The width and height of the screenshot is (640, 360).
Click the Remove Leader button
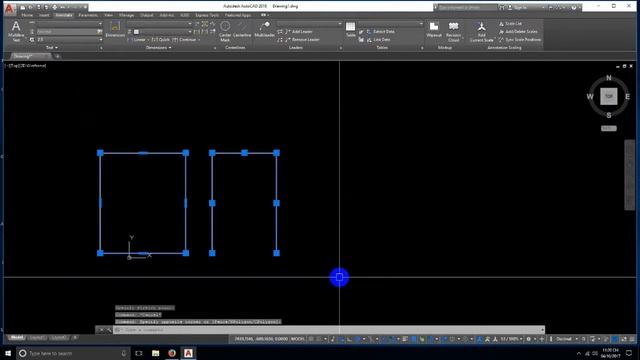(x=302, y=40)
